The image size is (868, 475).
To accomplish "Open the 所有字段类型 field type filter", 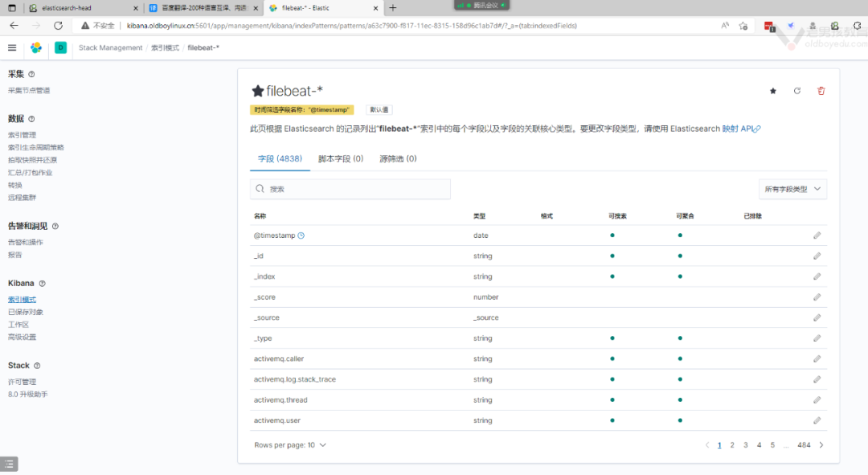I will (x=792, y=190).
